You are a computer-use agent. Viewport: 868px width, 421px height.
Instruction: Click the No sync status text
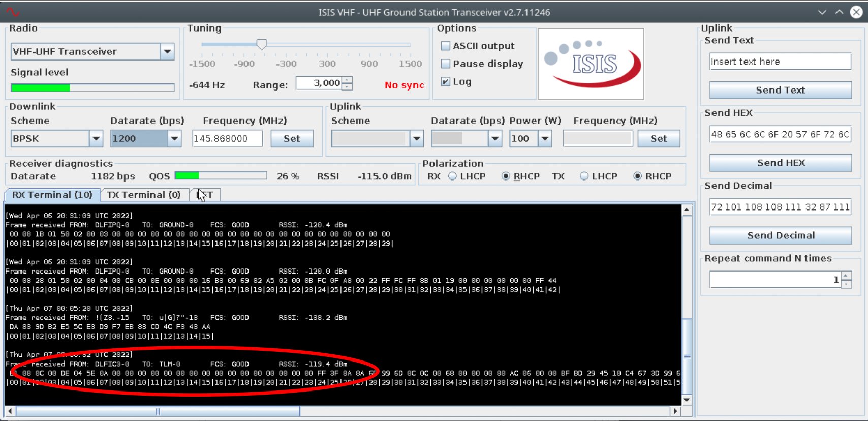point(404,85)
